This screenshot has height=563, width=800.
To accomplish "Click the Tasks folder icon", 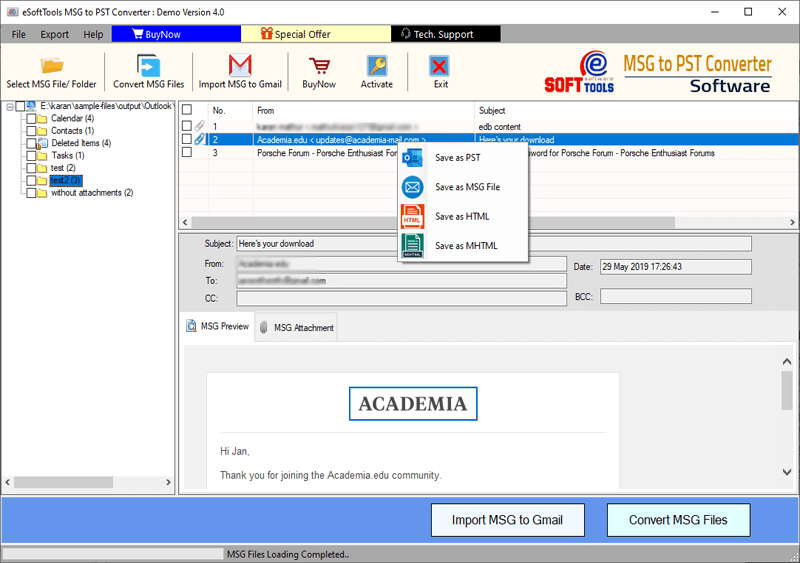I will [42, 156].
